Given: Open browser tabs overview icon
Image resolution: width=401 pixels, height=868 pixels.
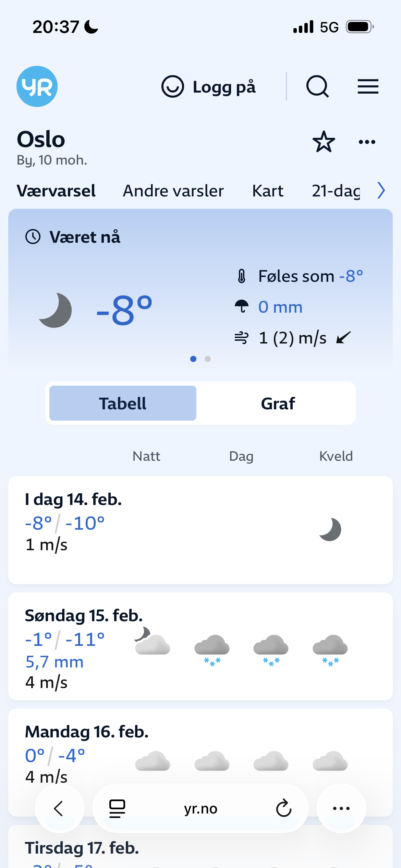Looking at the screenshot, I should point(117,808).
